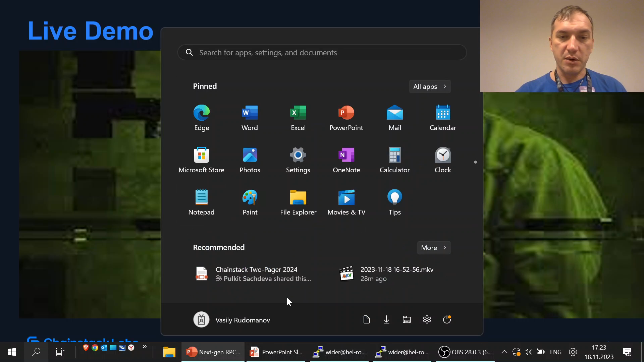Launch Word from the Start menu
This screenshot has width=644, height=362.
250,118
